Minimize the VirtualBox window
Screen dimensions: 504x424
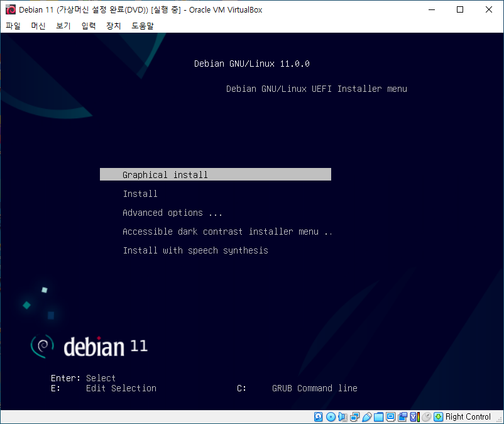432,9
